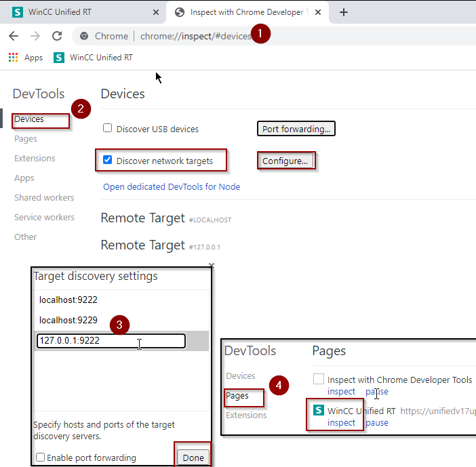
Task: Uncheck Discover network targets checkbox
Action: (107, 160)
